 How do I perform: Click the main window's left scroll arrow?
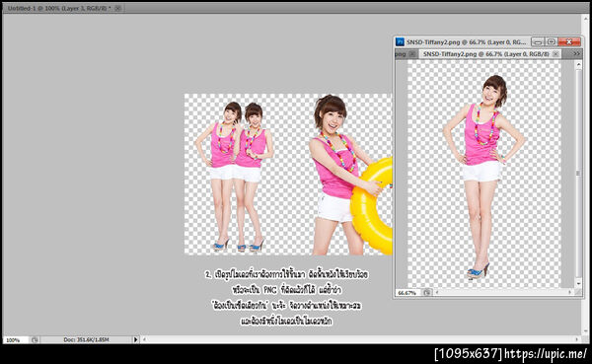[x=144, y=340]
